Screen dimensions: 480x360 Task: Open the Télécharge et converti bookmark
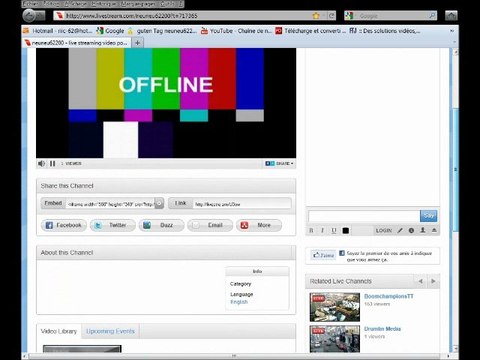311,31
